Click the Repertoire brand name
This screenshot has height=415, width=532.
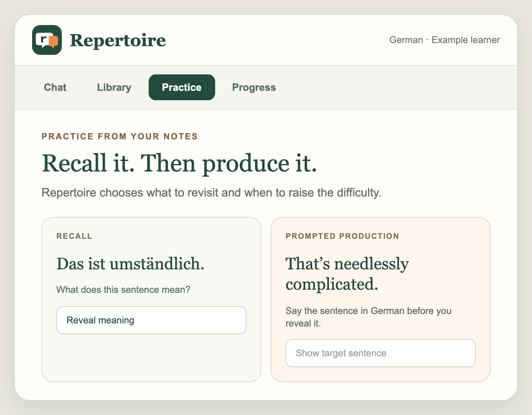click(x=118, y=40)
